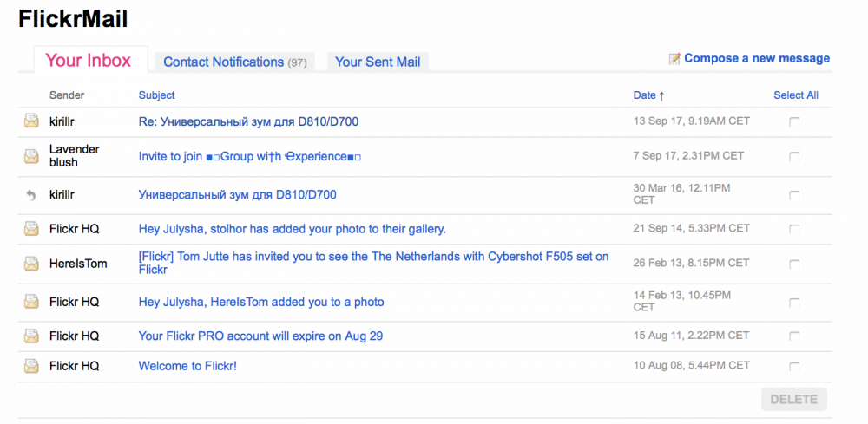Image resolution: width=868 pixels, height=424 pixels.
Task: Click sender name 'Lavender blush'
Action: point(72,155)
